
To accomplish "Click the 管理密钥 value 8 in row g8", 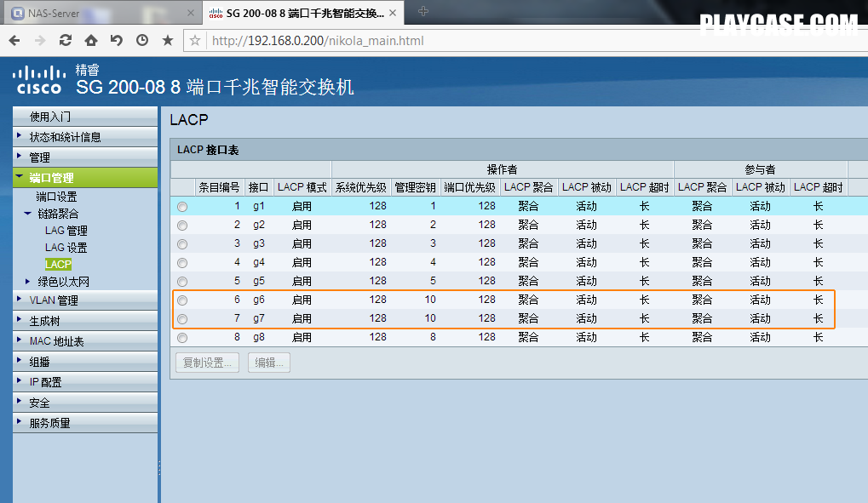I will (x=433, y=337).
